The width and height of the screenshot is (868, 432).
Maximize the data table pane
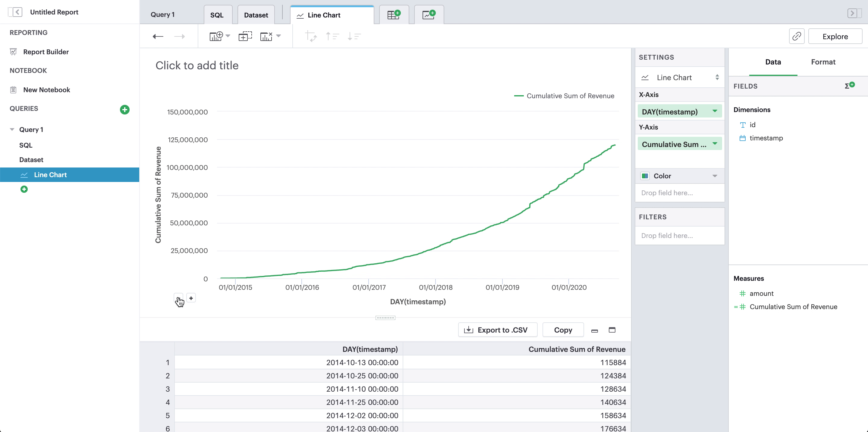coord(612,330)
